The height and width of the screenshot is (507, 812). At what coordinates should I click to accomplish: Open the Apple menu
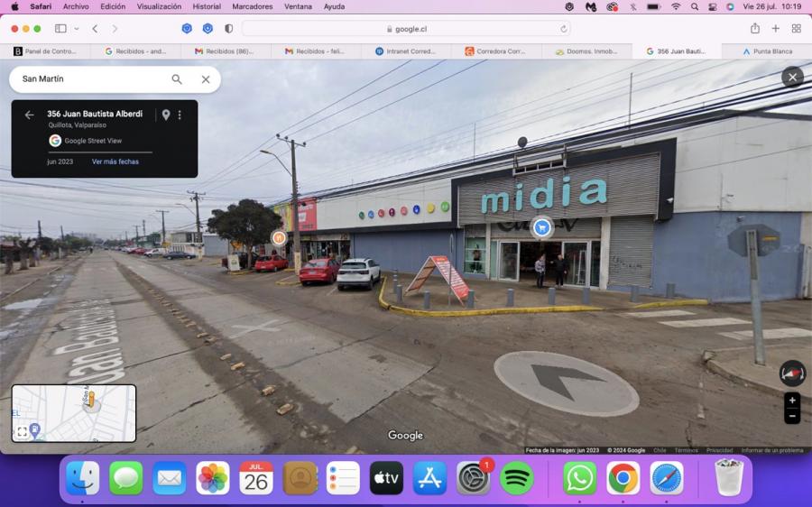click(x=14, y=6)
